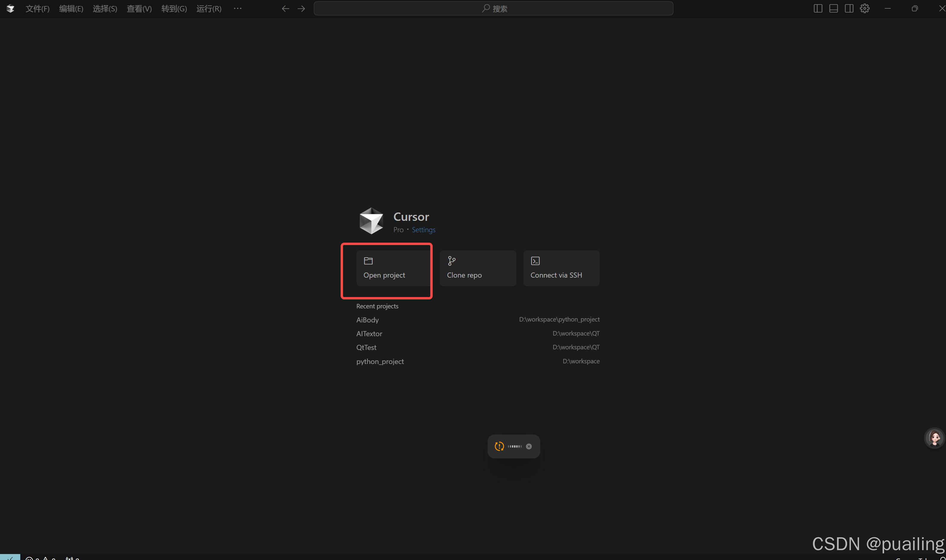Navigate back with the left arrow
This screenshot has height=560, width=946.
tap(285, 8)
